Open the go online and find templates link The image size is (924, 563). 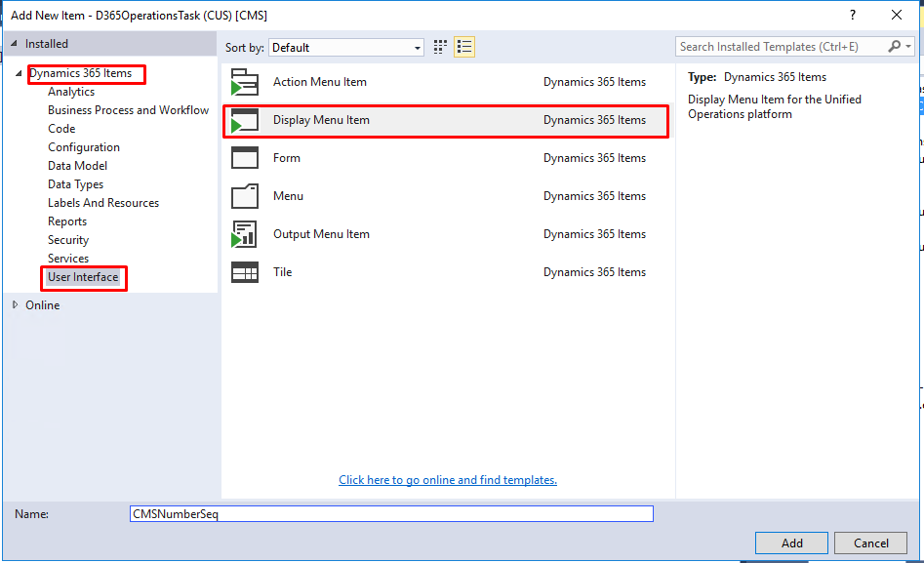448,480
